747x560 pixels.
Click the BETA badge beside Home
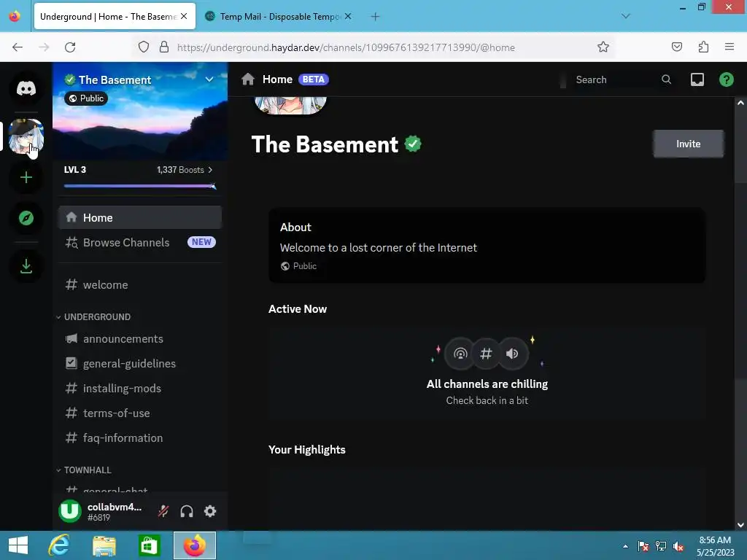point(314,79)
